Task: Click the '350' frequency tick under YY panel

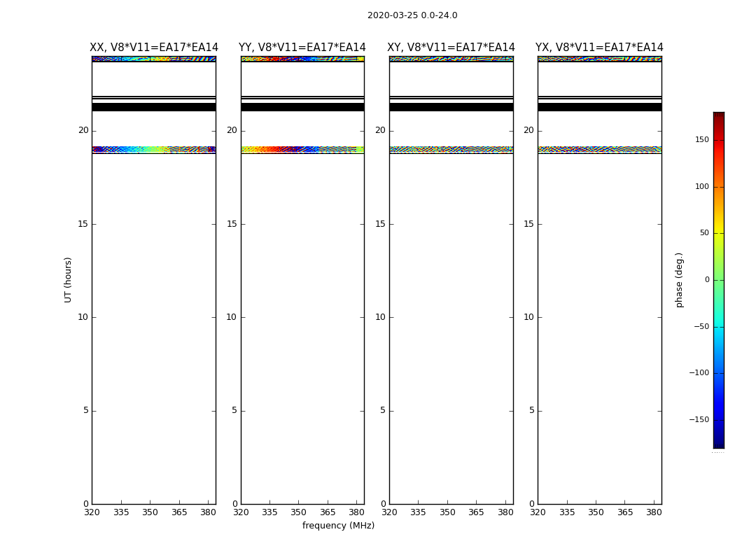Action: click(299, 512)
